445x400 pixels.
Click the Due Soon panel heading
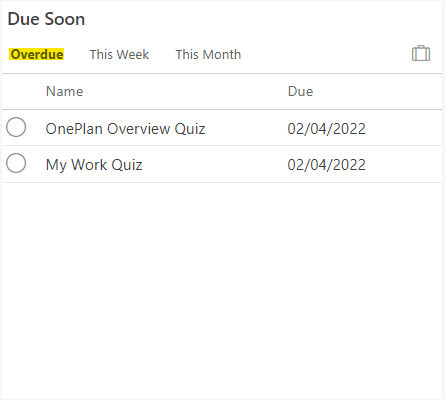(46, 19)
